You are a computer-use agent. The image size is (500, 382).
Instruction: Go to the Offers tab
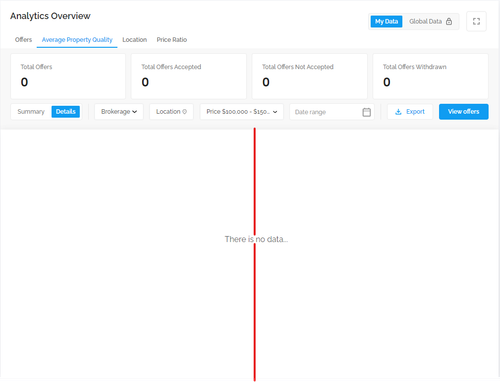click(x=23, y=40)
